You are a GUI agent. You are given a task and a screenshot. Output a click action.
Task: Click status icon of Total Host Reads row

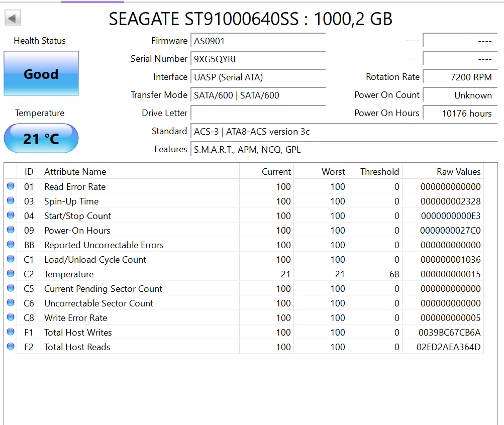(x=11, y=346)
